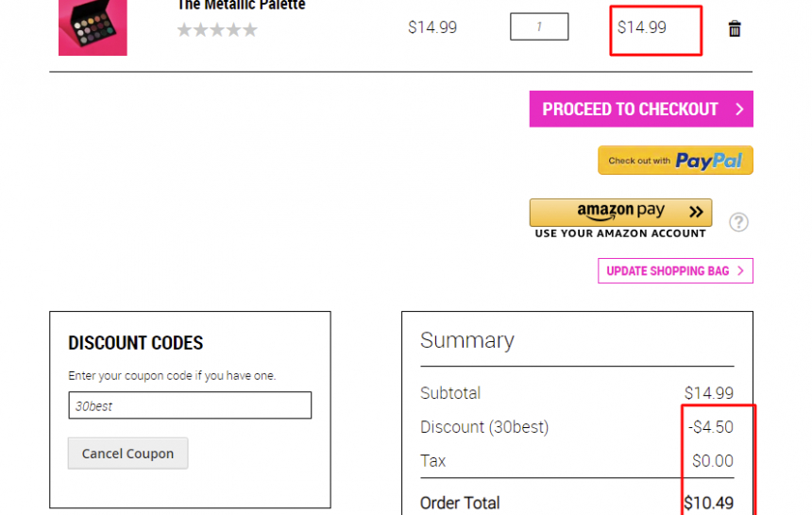Click the coupon code field with 30best
The width and height of the screenshot is (812, 515).
point(190,405)
